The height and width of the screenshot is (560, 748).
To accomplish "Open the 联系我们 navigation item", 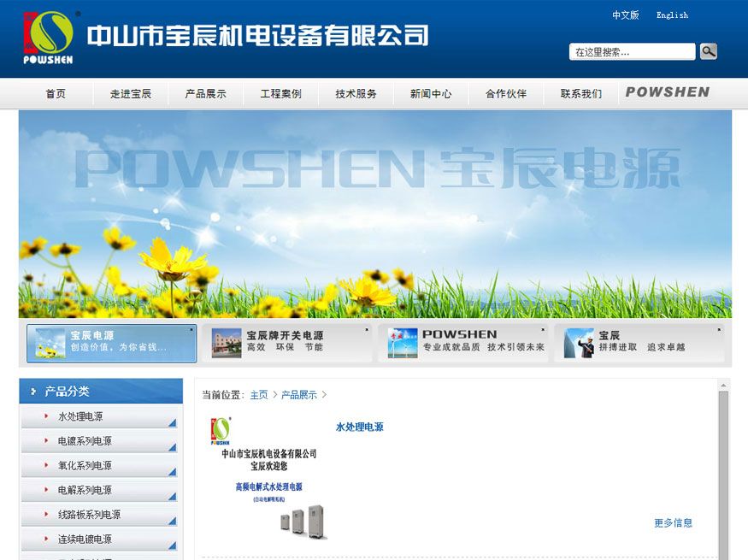I will point(581,93).
